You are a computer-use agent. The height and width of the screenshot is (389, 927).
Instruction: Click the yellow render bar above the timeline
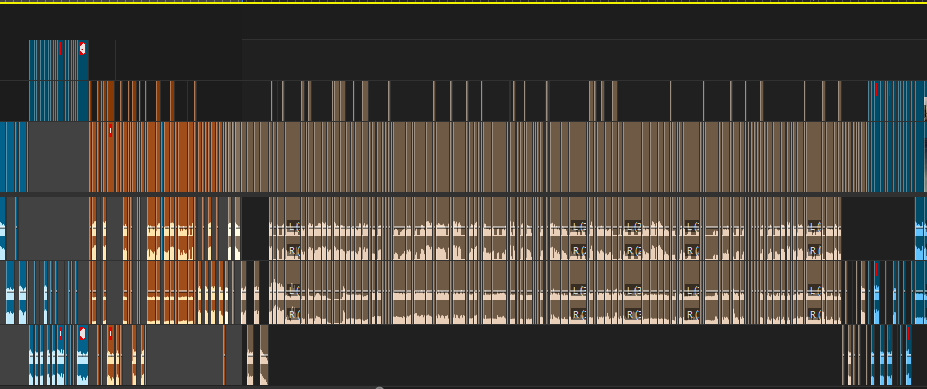[464, 2]
